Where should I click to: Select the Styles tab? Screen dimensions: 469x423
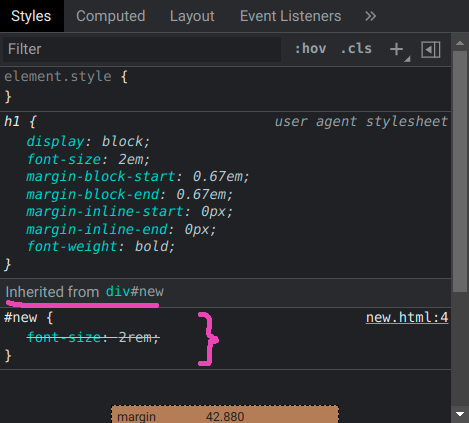(31, 16)
